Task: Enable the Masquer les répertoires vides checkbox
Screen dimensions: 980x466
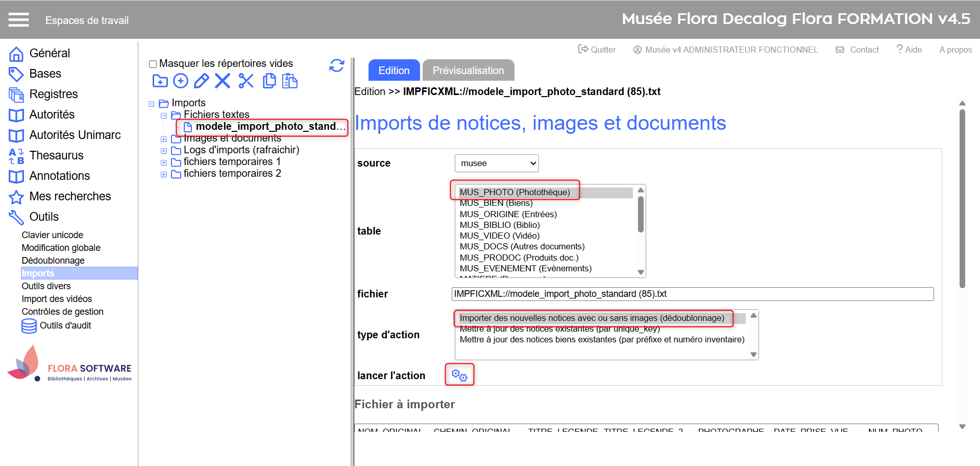Action: click(153, 64)
